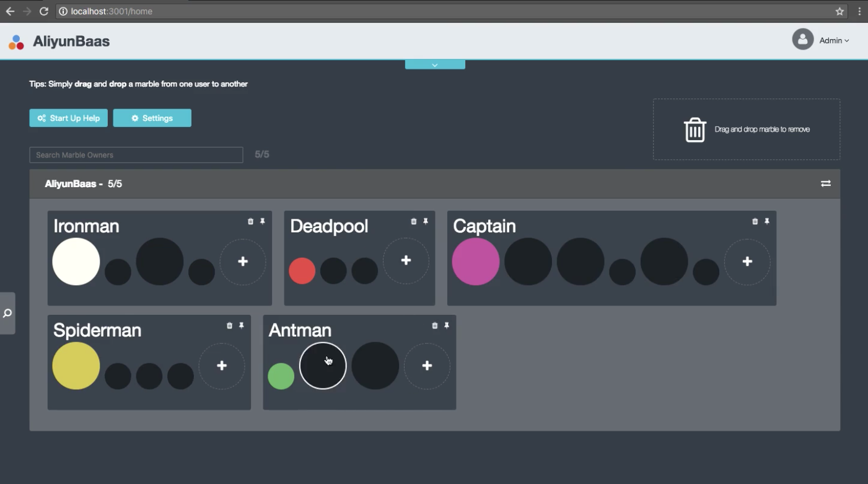
Task: Click the AliyunBaas brand title
Action: tap(71, 42)
